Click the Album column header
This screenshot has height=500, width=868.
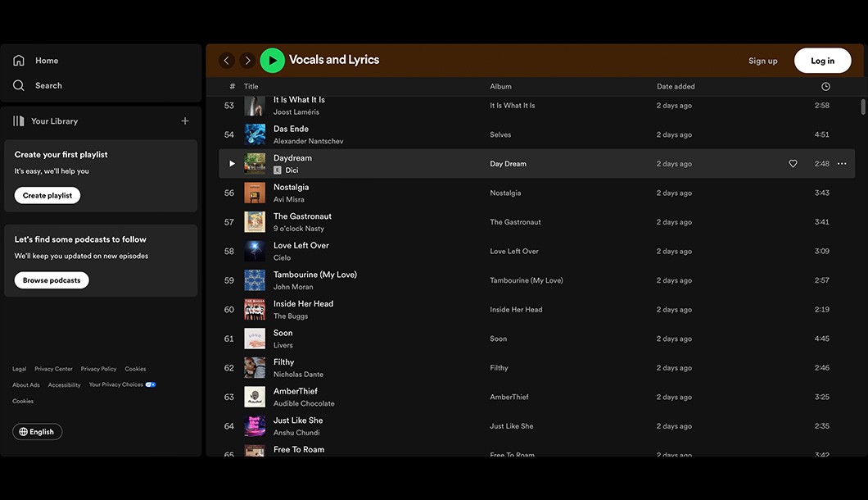pyautogui.click(x=500, y=87)
